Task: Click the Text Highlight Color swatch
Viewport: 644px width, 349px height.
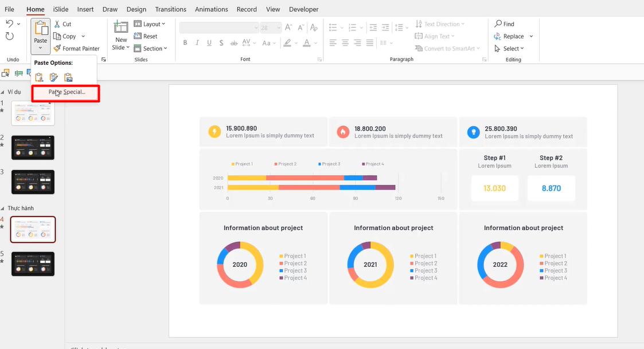Action: point(288,42)
